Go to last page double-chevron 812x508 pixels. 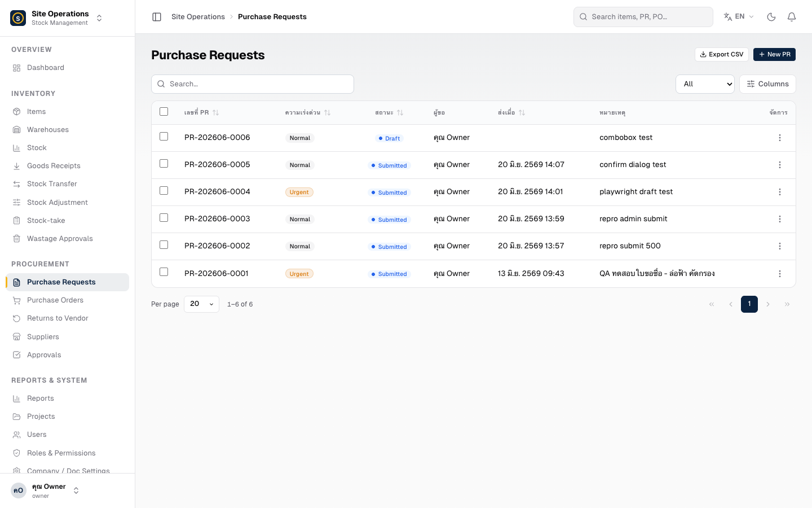[x=787, y=304]
